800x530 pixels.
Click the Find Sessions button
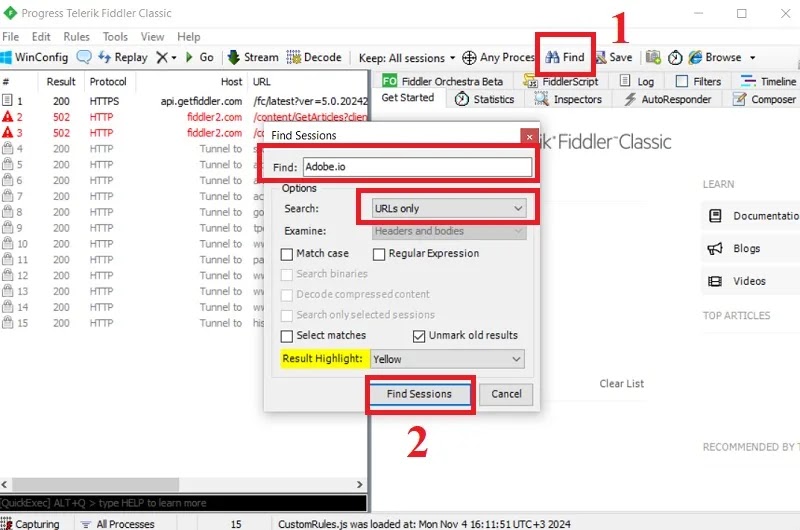click(419, 394)
